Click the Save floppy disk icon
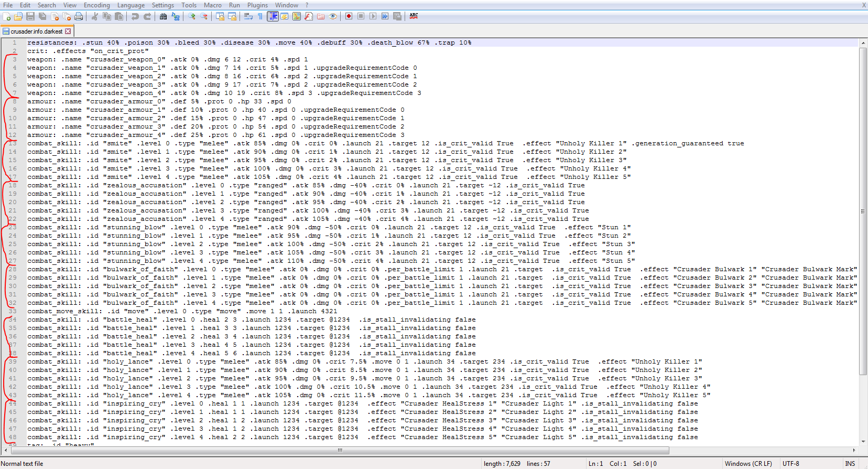This screenshot has height=469, width=868. coord(30,16)
